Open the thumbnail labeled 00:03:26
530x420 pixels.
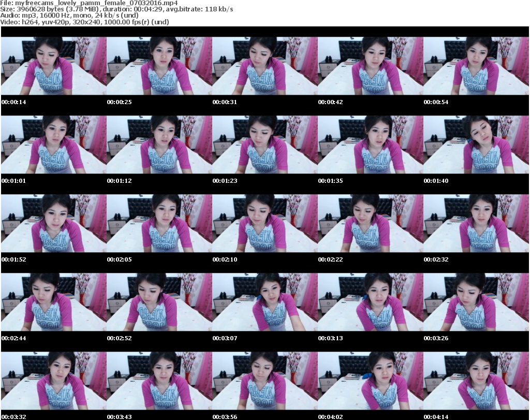476,302
